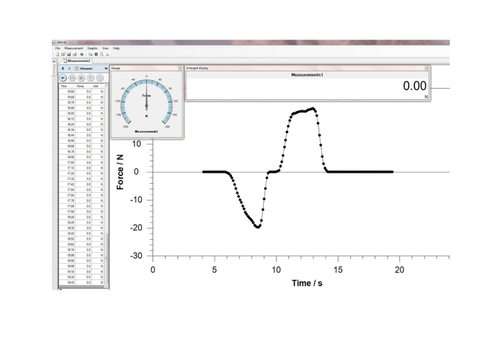Image resolution: width=500 pixels, height=361 pixels.
Task: Click the pause measurement button
Action: coord(72,78)
